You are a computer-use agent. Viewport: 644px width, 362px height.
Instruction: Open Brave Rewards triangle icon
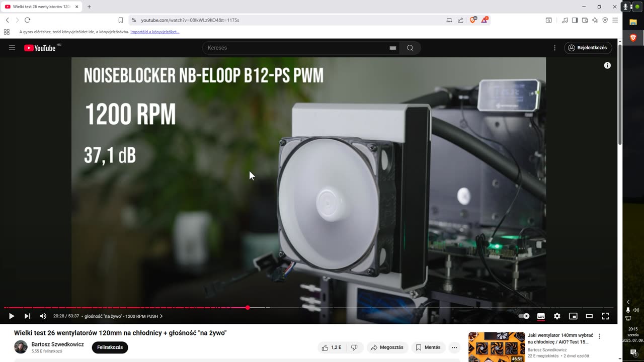(485, 20)
